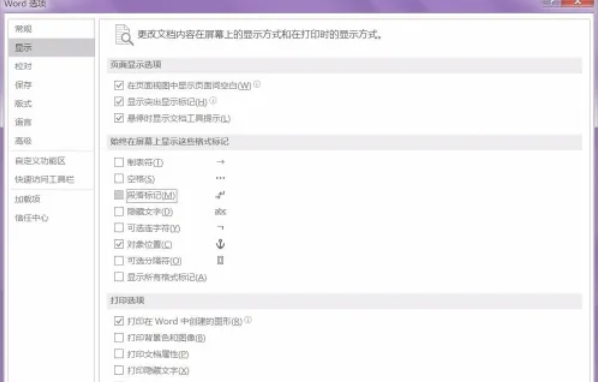This screenshot has height=382, width=598.
Task: Check 显示所有格式标记(A) checkbox
Action: pyautogui.click(x=119, y=277)
